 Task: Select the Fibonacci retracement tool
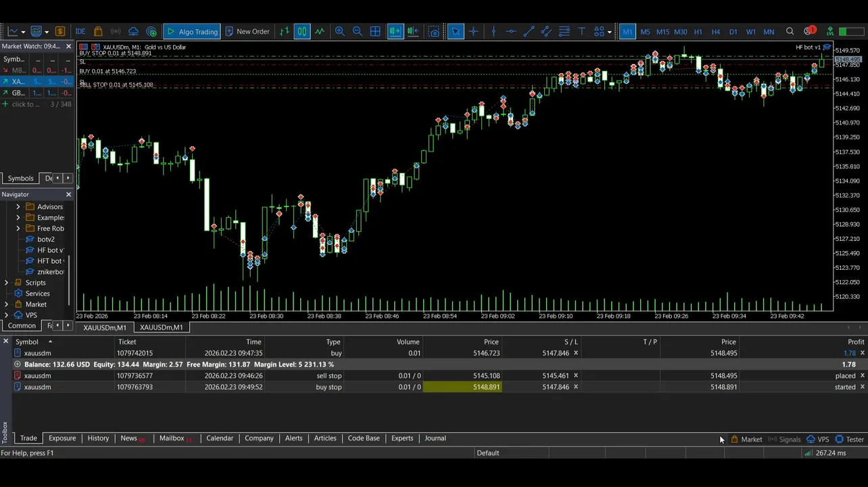tap(564, 31)
